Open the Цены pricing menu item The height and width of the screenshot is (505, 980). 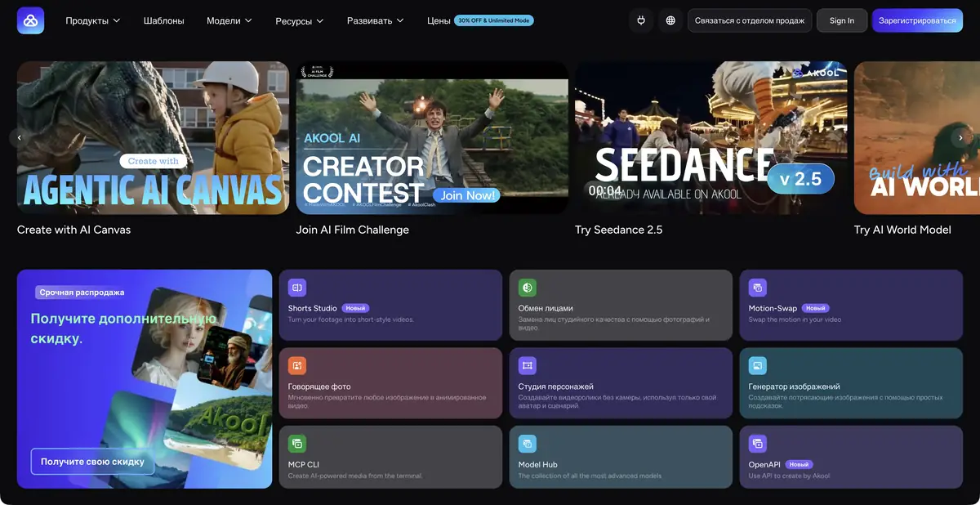[439, 20]
